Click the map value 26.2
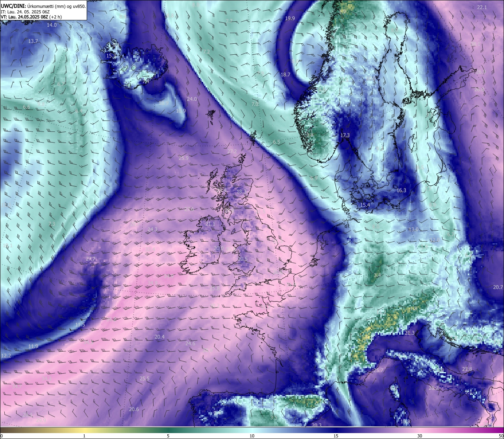The image size is (504, 439). tap(433, 388)
